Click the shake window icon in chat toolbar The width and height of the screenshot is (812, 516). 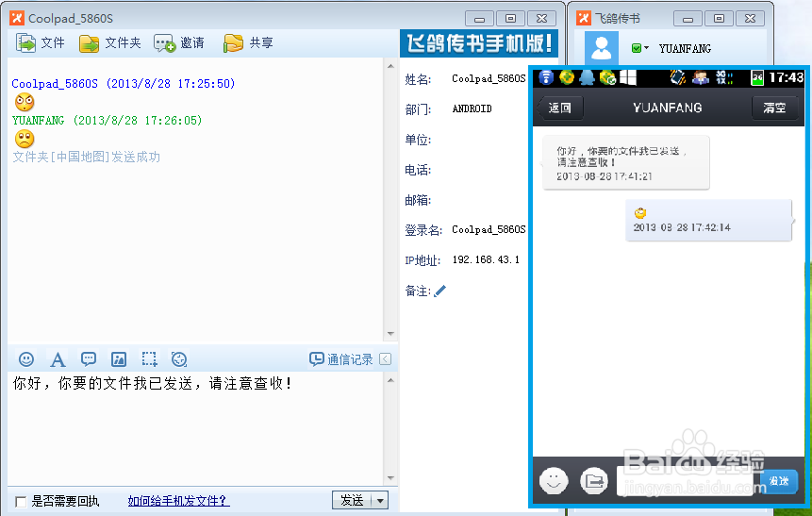coord(178,359)
